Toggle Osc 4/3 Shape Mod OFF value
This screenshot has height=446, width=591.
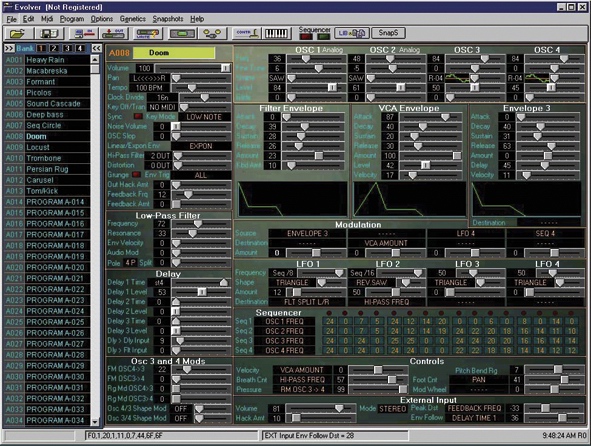click(x=181, y=409)
